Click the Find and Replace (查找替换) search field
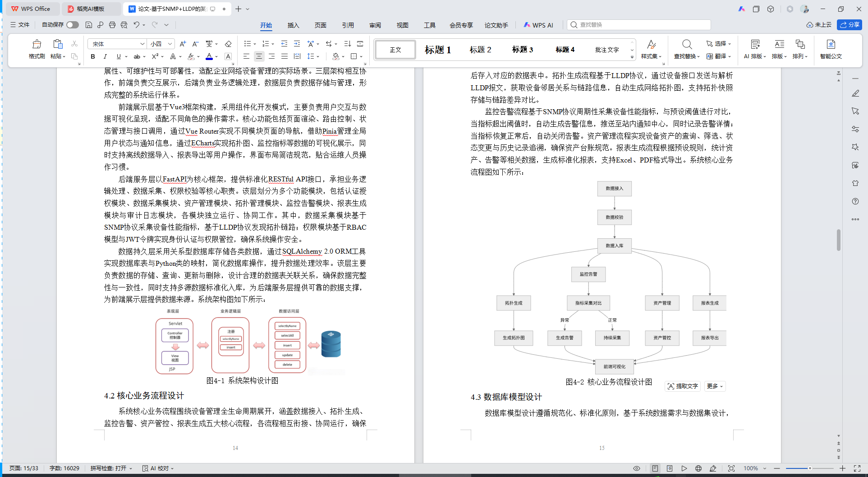This screenshot has height=477, width=868. (639, 25)
